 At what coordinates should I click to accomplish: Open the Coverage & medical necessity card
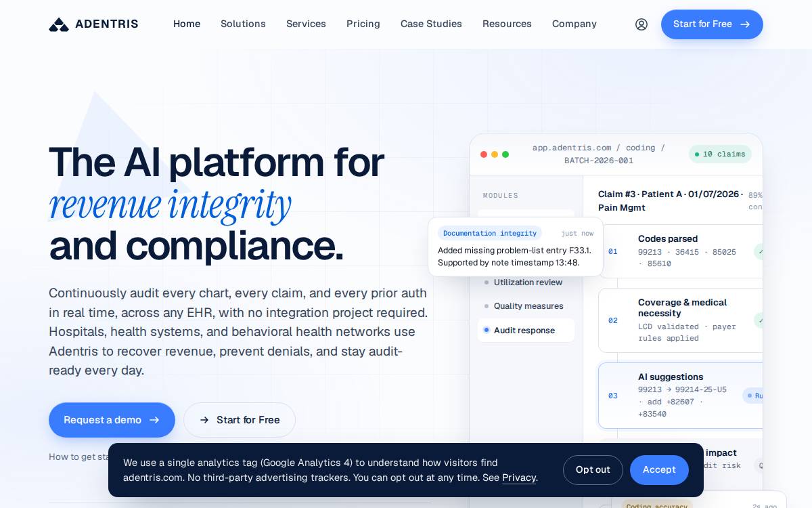680,320
